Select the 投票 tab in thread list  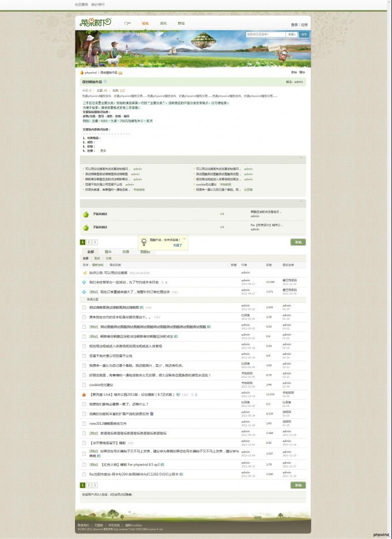point(126,252)
